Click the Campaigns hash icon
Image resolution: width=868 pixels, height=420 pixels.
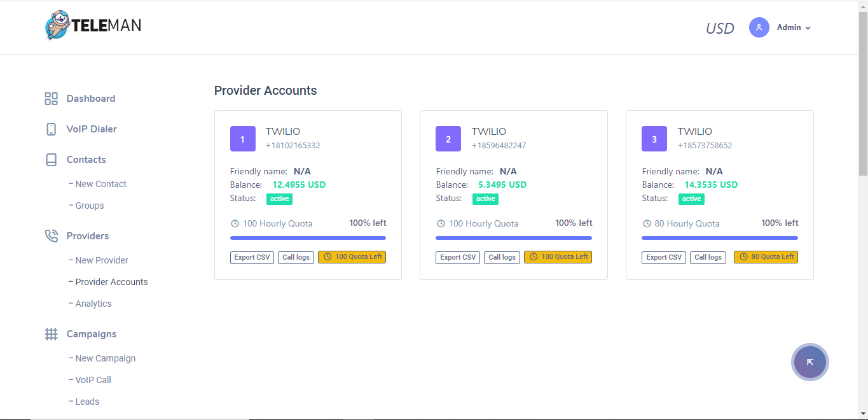51,333
